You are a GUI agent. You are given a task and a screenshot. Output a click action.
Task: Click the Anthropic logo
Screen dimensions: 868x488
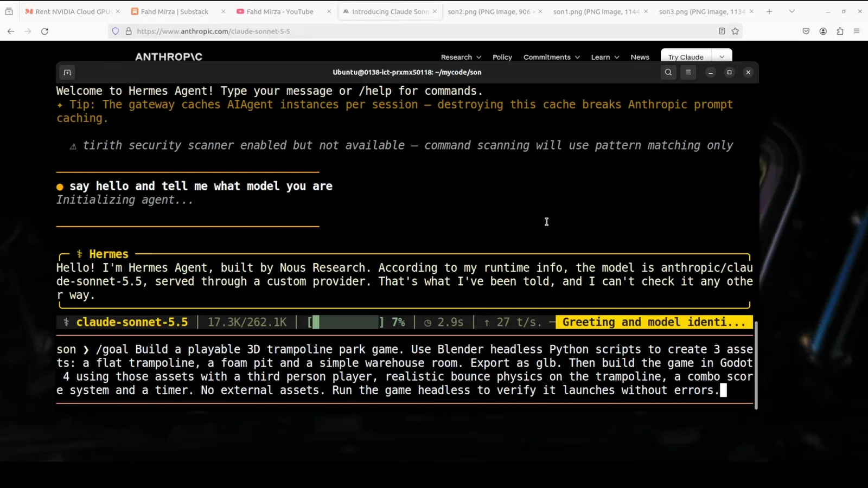pos(169,56)
